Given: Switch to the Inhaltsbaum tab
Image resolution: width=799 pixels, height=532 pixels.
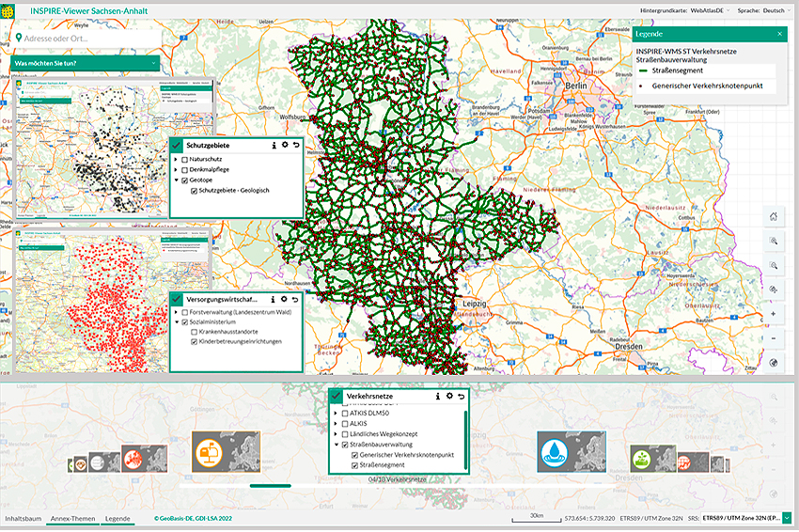Looking at the screenshot, I should coord(23,518).
